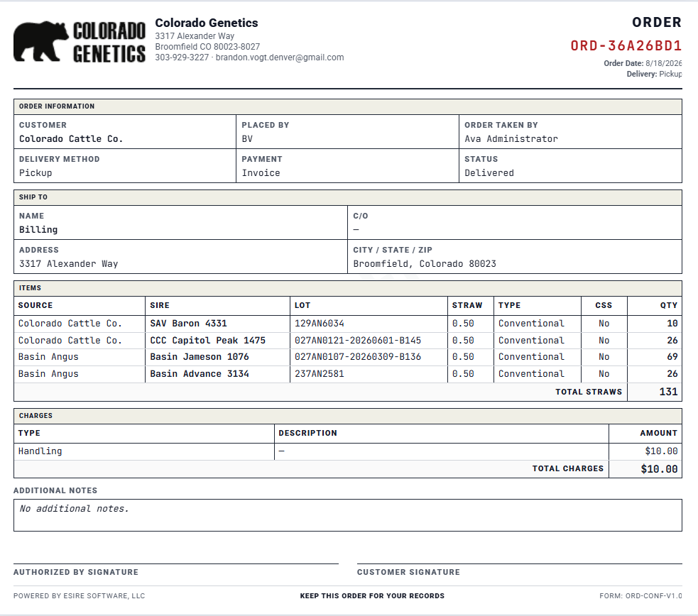The width and height of the screenshot is (698, 616).
Task: Click ship-to address 3317 Alexander Way
Action: point(69,264)
